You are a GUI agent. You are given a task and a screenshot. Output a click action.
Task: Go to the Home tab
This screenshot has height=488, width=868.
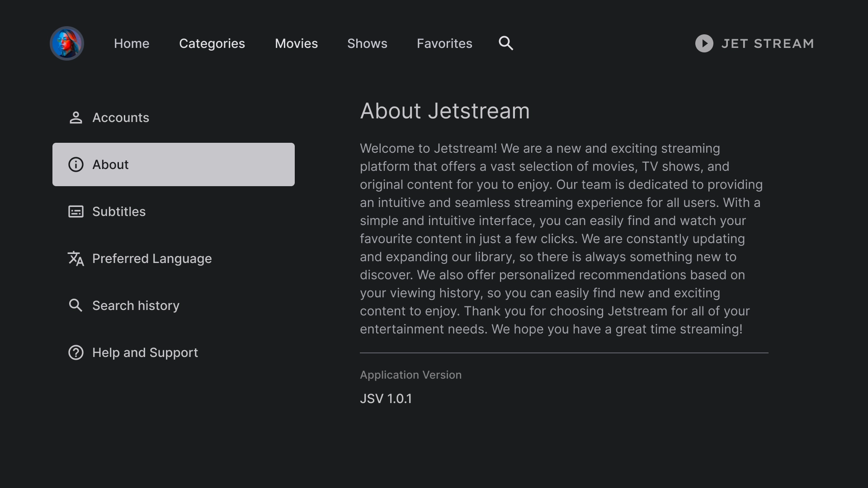(x=132, y=43)
